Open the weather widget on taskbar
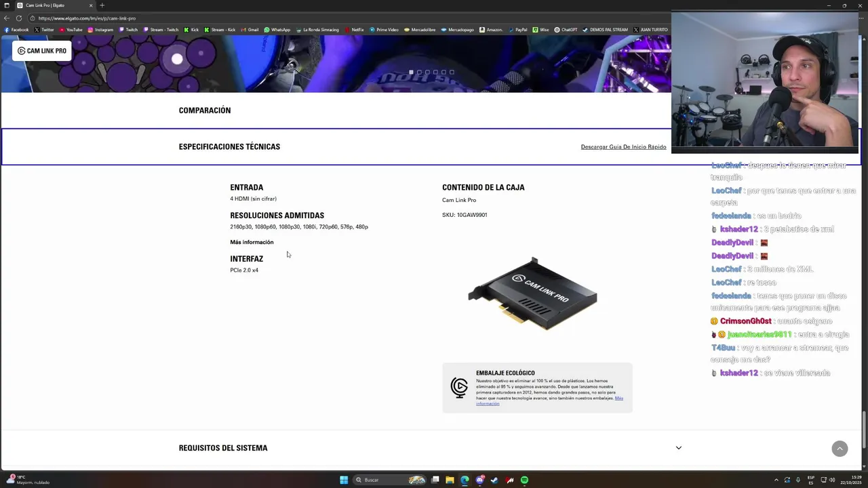The width and height of the screenshot is (868, 488). 27,480
